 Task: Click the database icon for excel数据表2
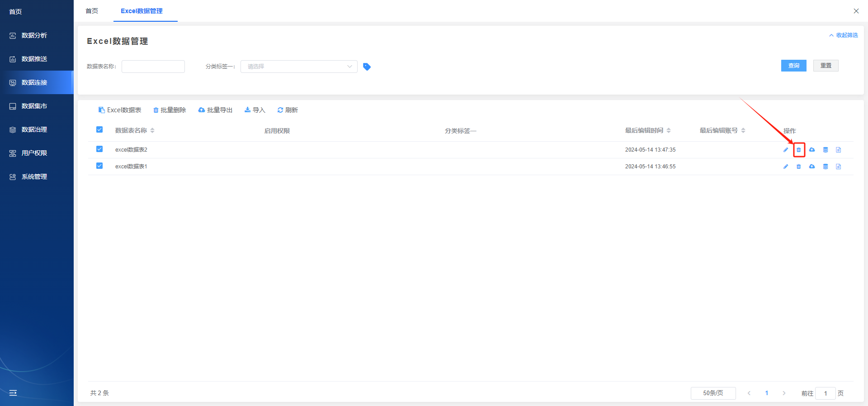pos(826,150)
